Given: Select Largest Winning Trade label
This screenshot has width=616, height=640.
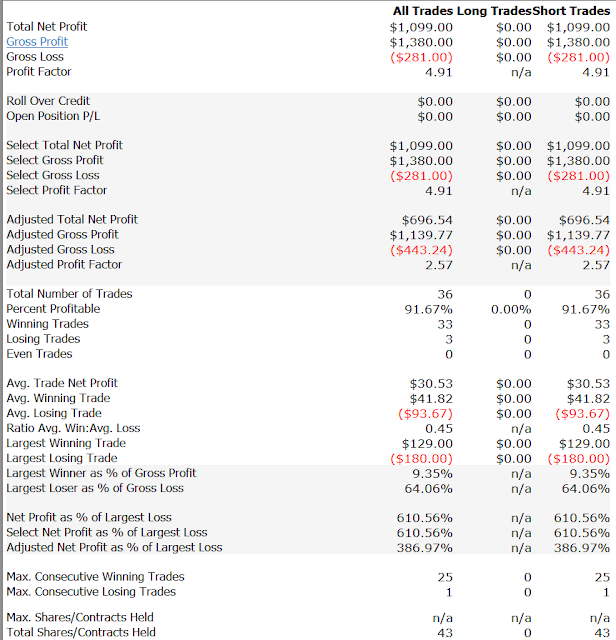Looking at the screenshot, I should click(x=66, y=443).
